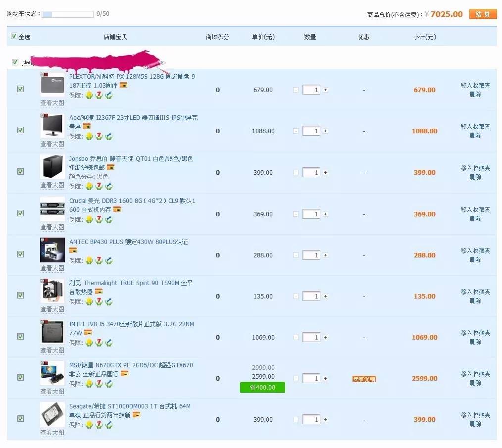This screenshot has width=502, height=448.
Task: Delete the MSI N670GTX row via 删除
Action: pos(475,383)
